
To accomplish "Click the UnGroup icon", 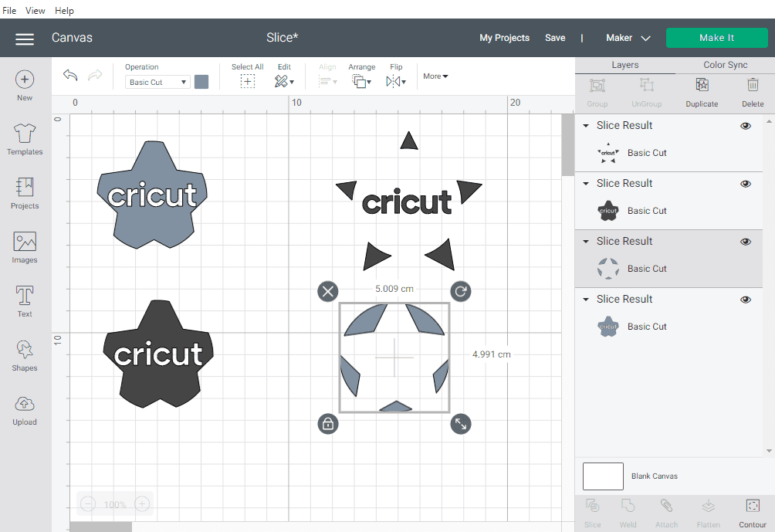I will pos(647,86).
